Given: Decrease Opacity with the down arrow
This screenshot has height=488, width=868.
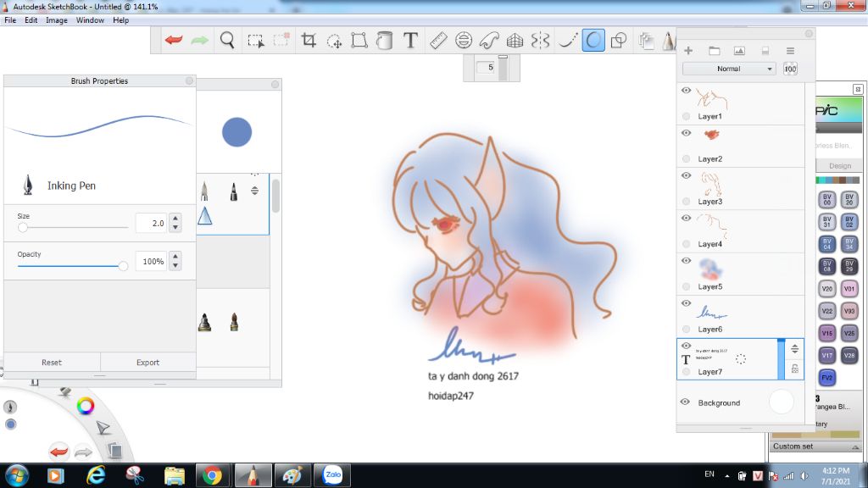Looking at the screenshot, I should (175, 265).
